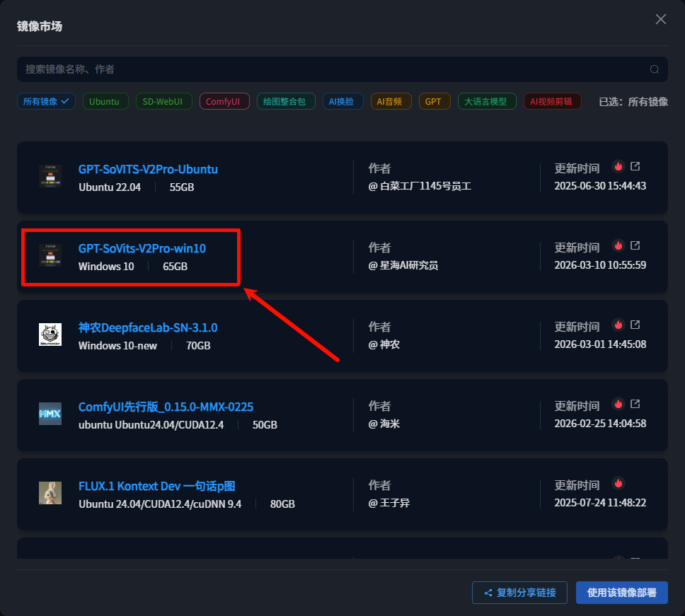Viewport: 685px width, 616px height.
Task: Click flame icon on 神农DeepfaceLab row
Action: tap(618, 325)
